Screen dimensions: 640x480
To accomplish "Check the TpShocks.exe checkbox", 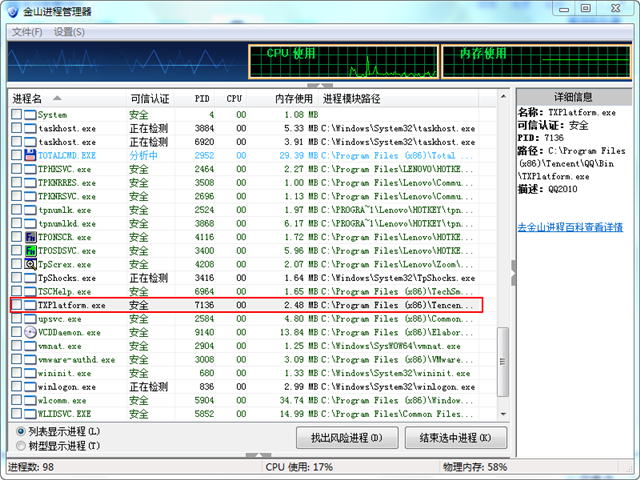I will click(16, 277).
